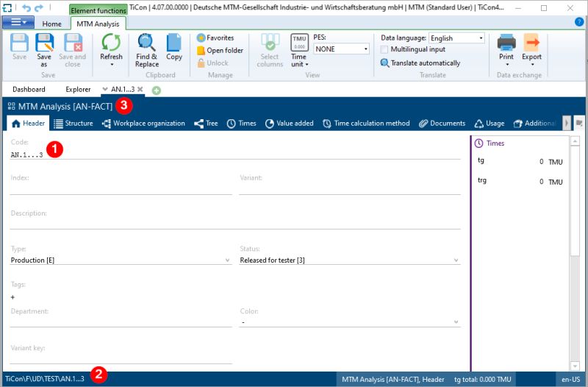The width and height of the screenshot is (588, 387).
Task: Click the tab scroll right arrow
Action: 566,123
